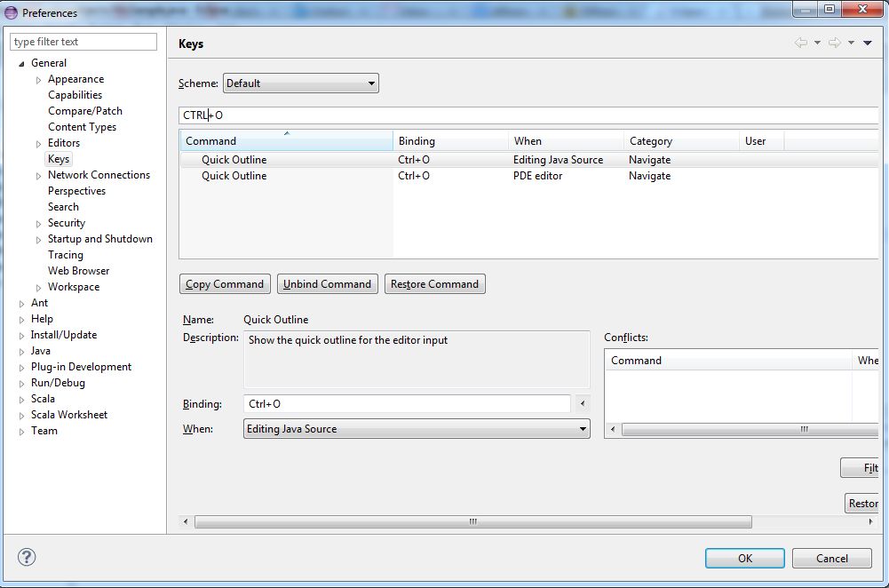Expand the Appearance tree node
Screen dimensions: 889x588
coord(38,80)
